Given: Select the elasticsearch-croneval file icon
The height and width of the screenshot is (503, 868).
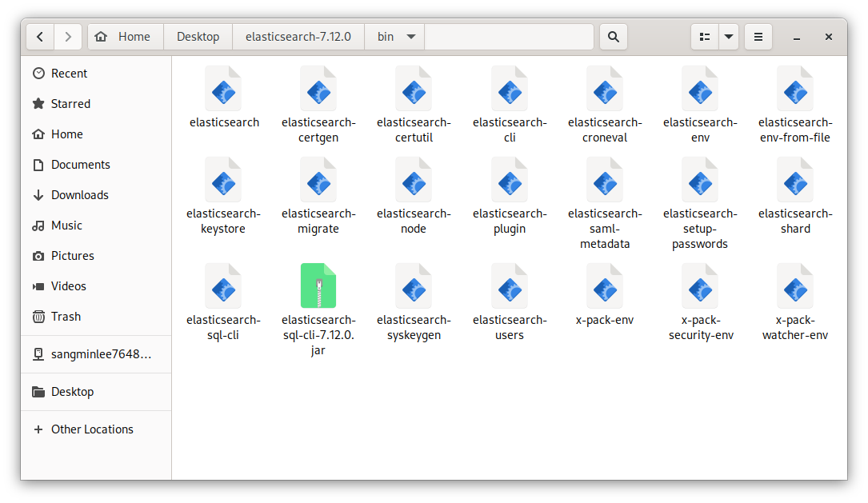Looking at the screenshot, I should (x=605, y=89).
